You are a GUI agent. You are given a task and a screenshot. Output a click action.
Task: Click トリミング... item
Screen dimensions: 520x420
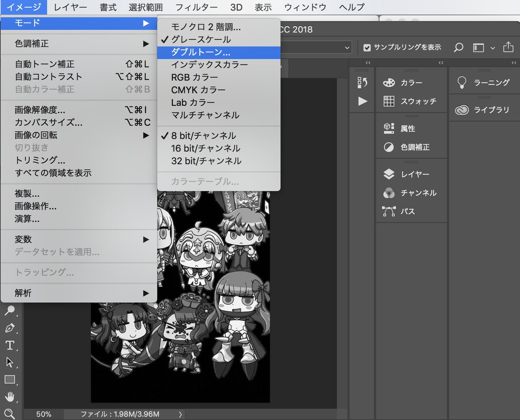(x=79, y=160)
